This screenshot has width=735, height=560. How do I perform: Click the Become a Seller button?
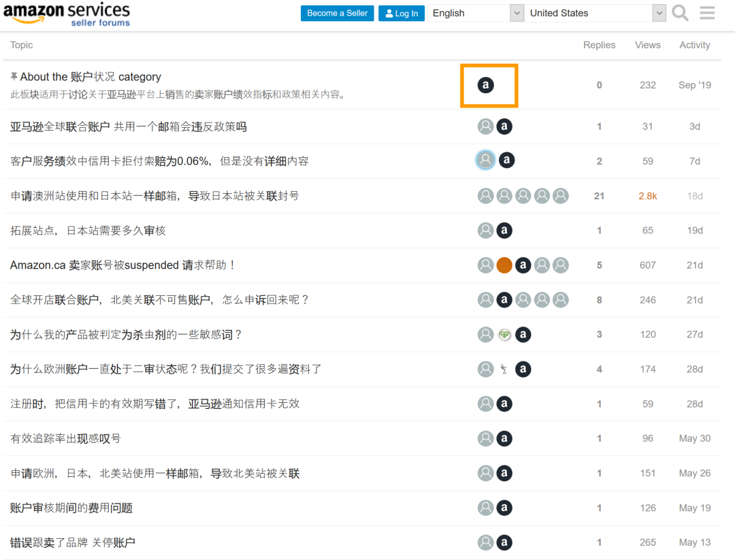pos(337,13)
